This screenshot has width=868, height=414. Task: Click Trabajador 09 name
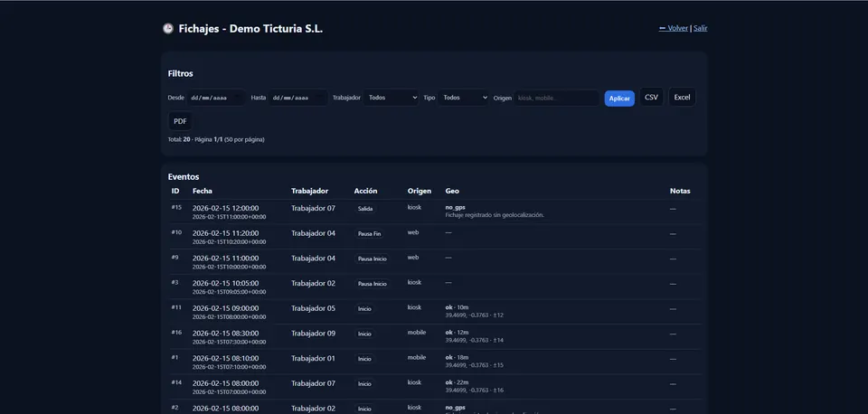pos(314,334)
